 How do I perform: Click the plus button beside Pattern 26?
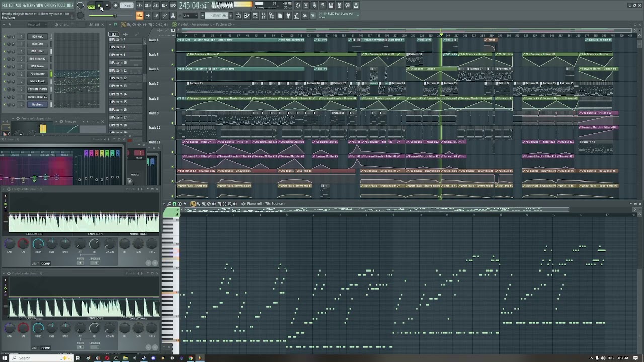point(231,16)
